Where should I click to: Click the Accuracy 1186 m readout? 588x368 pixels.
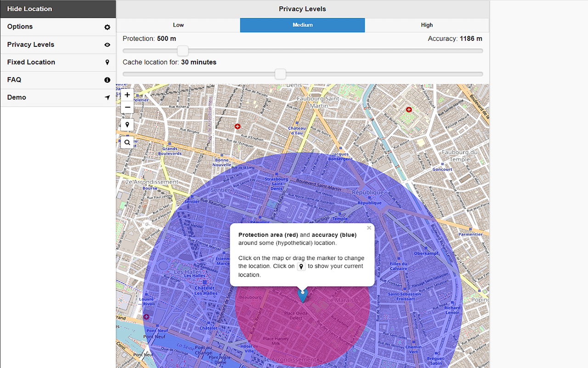(455, 39)
